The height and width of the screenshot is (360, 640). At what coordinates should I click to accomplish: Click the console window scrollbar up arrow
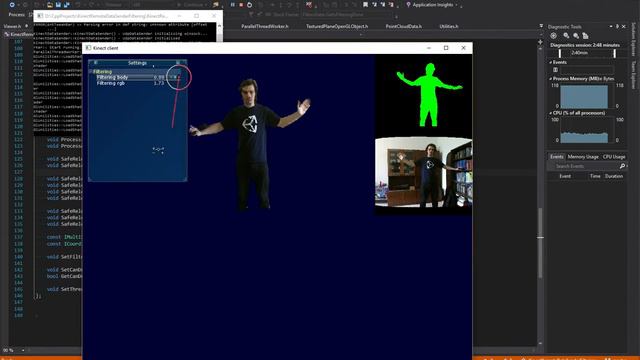click(x=220, y=26)
